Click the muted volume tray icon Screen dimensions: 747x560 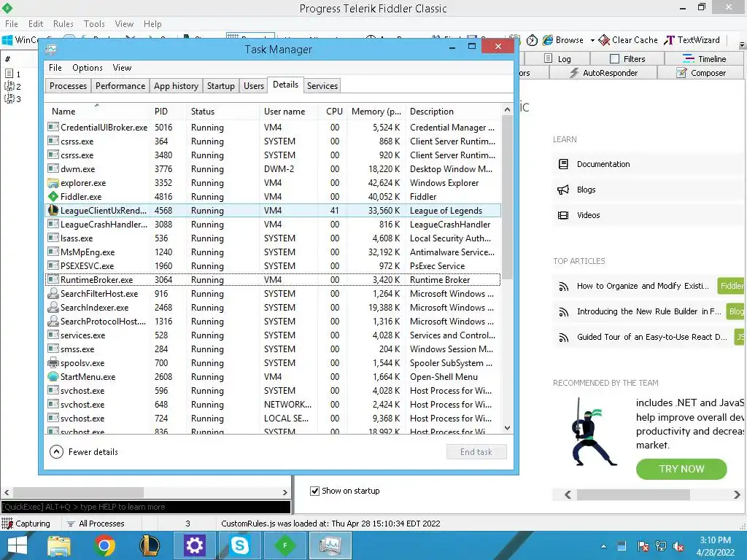coord(679,546)
